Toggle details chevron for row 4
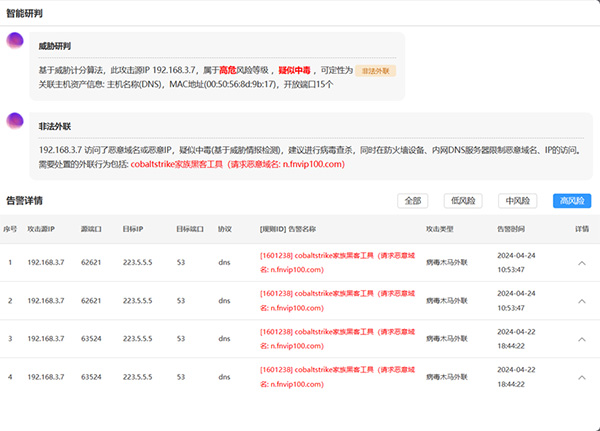Screen dimensions: 600x431 click(x=582, y=377)
